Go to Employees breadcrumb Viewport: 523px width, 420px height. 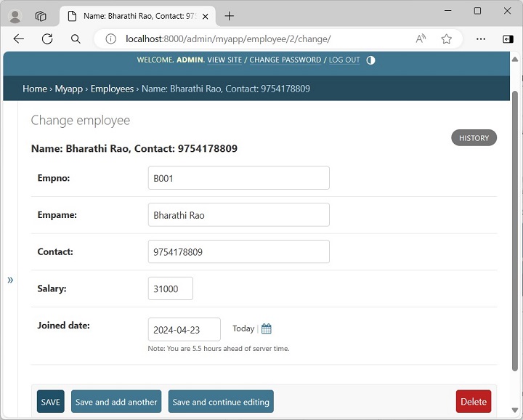pos(112,89)
